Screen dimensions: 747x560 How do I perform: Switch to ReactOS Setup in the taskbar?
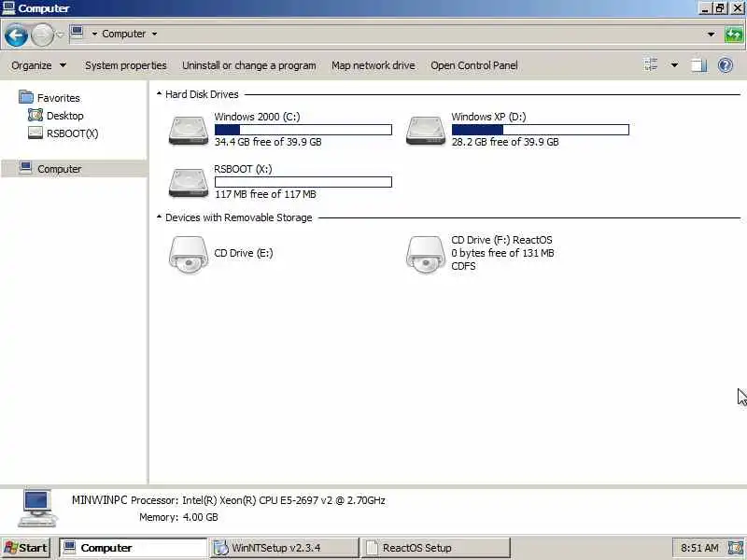435,548
